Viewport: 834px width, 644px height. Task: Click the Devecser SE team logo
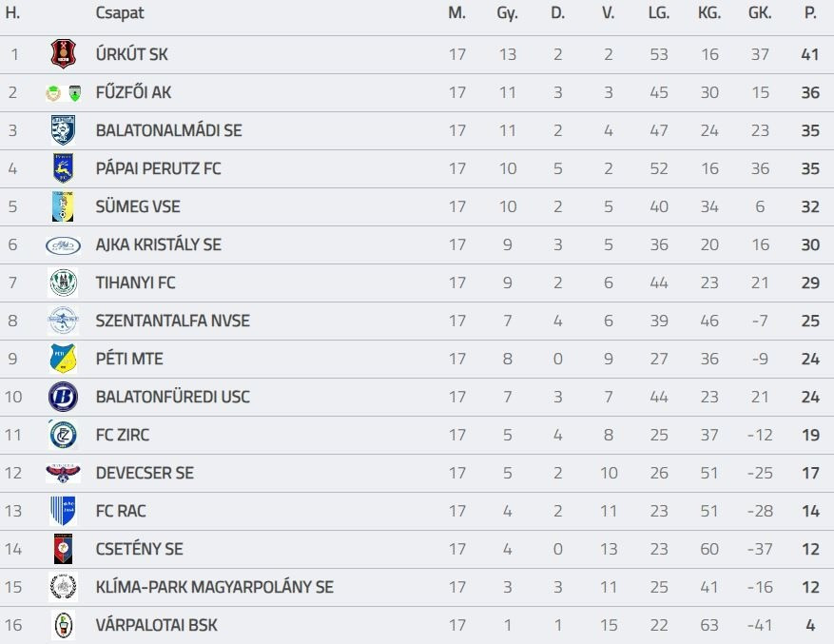click(x=63, y=473)
